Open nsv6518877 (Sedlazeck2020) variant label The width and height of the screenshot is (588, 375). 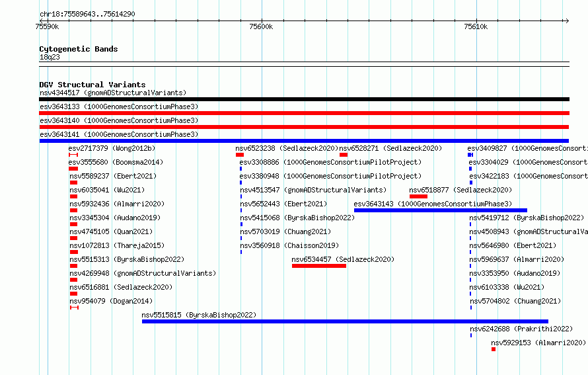tap(460, 190)
